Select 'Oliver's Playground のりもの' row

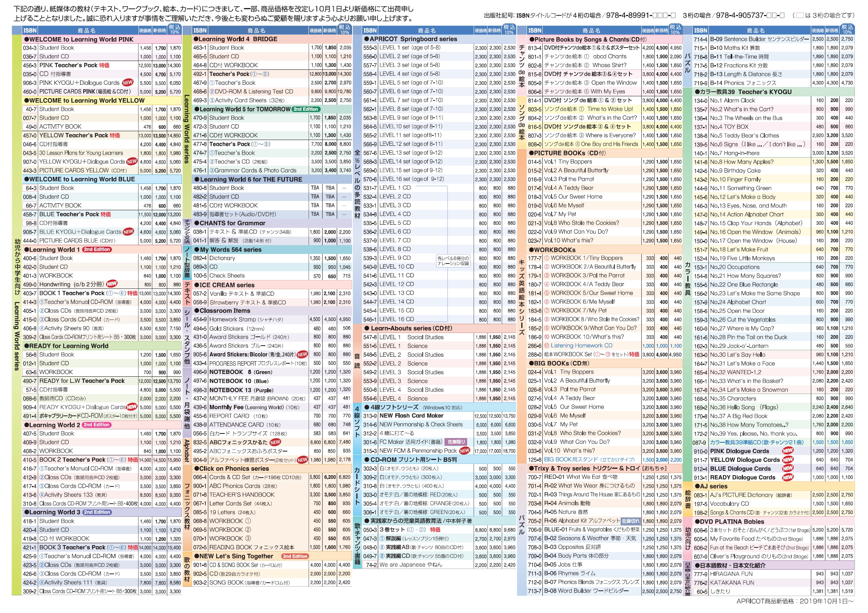(x=774, y=556)
